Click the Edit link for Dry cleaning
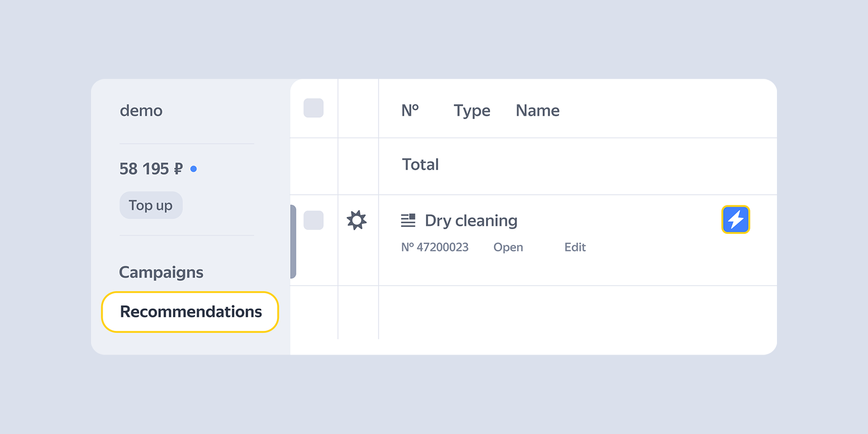 575,247
